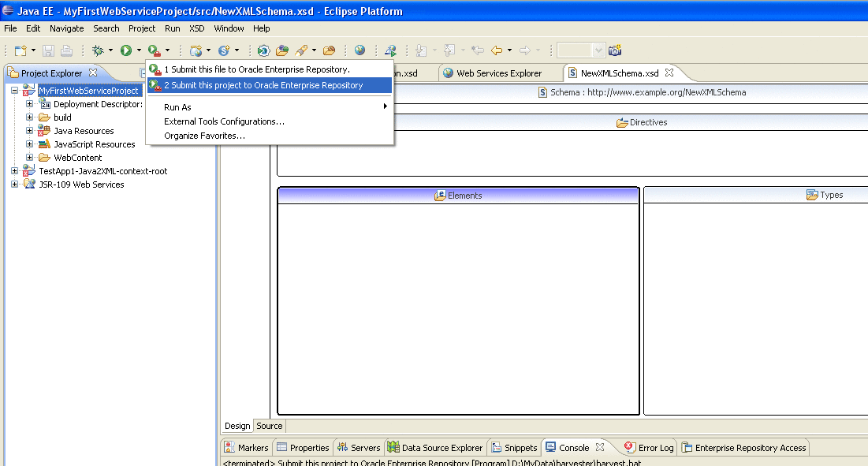
Task: Click the Types section header icon
Action: click(x=812, y=195)
